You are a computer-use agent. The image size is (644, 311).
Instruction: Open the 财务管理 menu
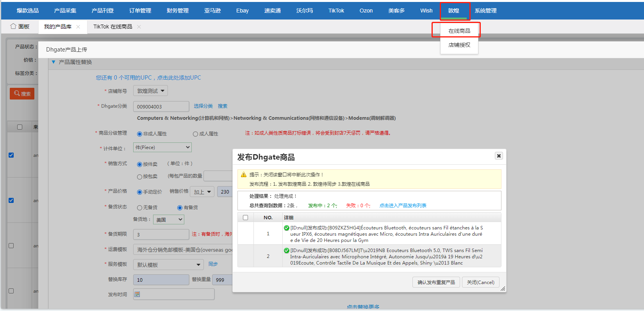click(178, 11)
